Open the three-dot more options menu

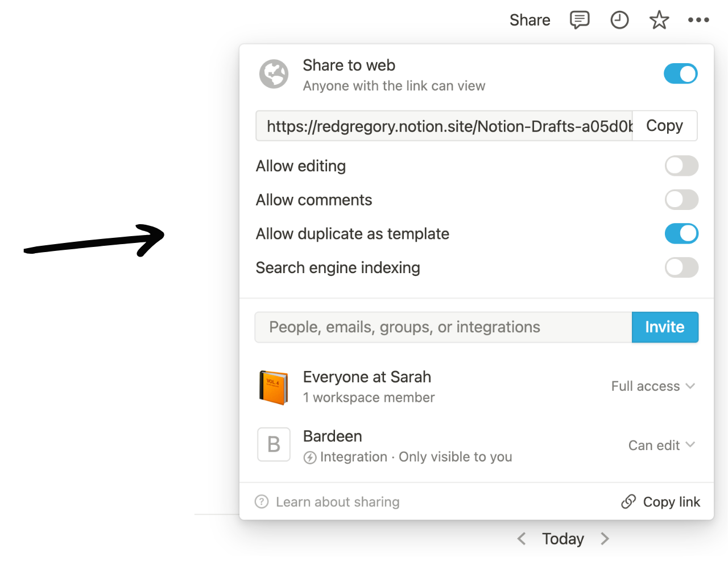[x=698, y=20]
